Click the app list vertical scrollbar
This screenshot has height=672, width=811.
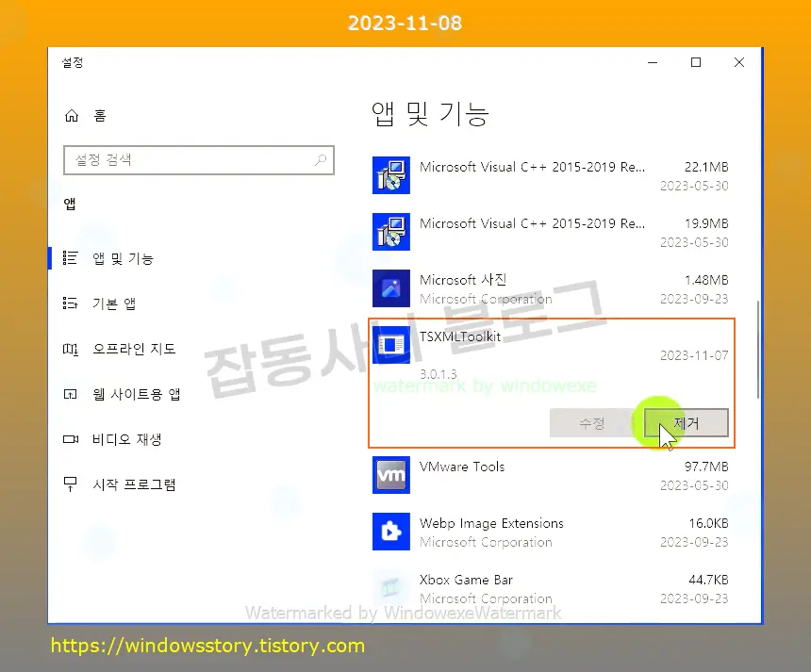tap(758, 350)
